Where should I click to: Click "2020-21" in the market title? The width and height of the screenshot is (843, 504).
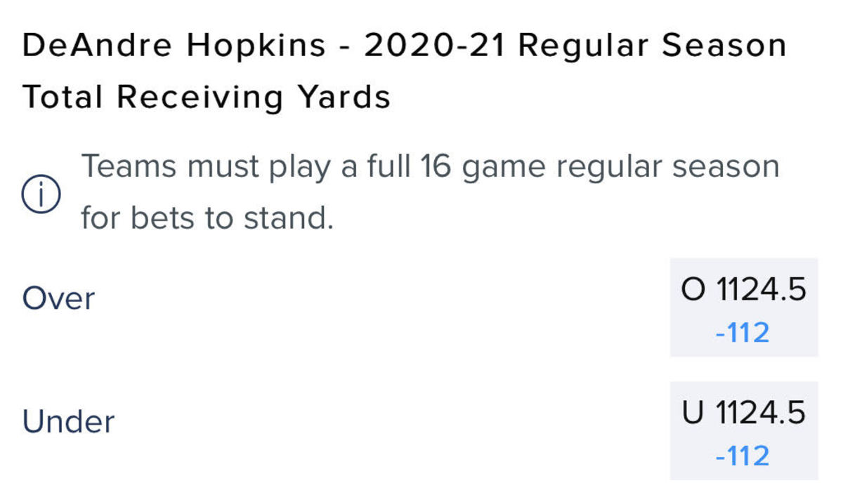point(435,46)
